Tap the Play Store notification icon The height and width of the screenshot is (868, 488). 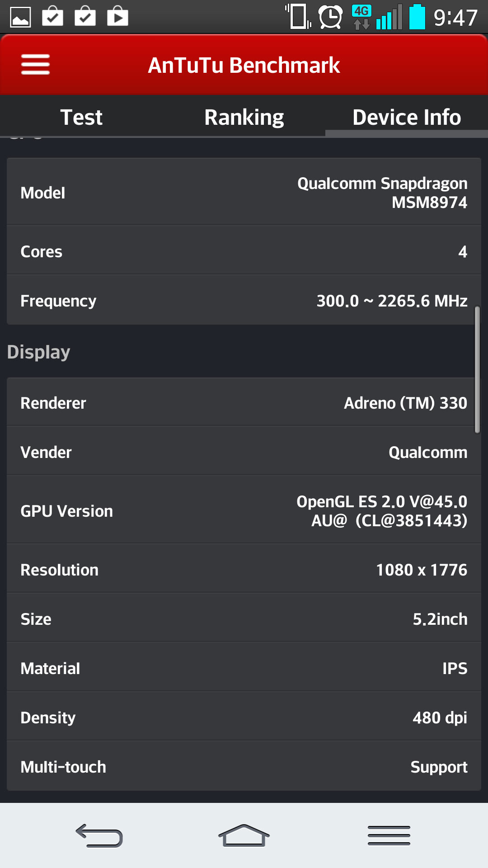[117, 17]
